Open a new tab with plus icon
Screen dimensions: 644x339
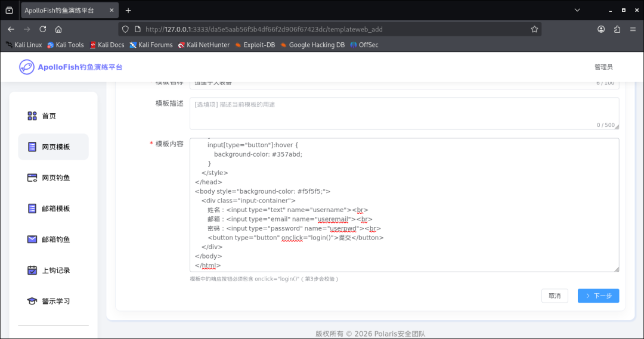(128, 10)
